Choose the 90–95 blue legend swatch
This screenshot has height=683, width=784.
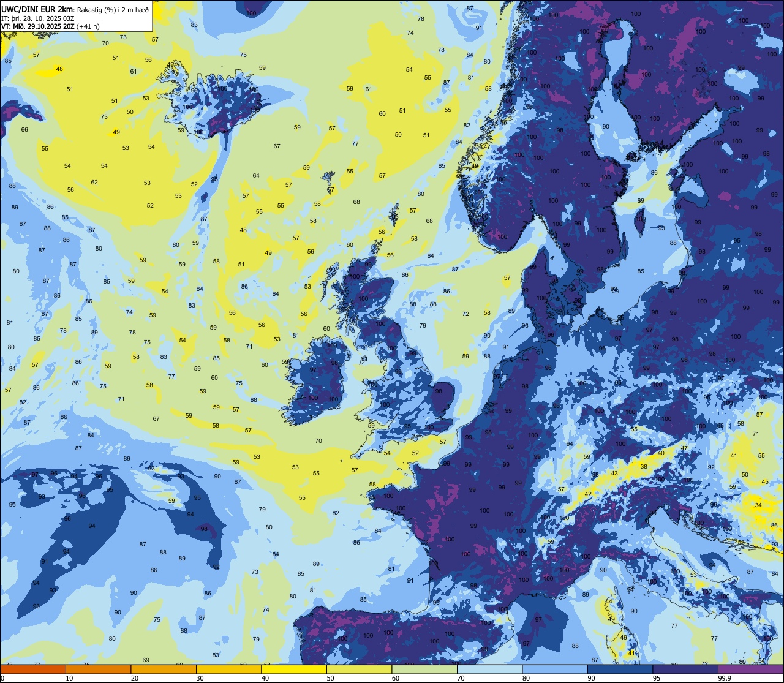coord(620,669)
